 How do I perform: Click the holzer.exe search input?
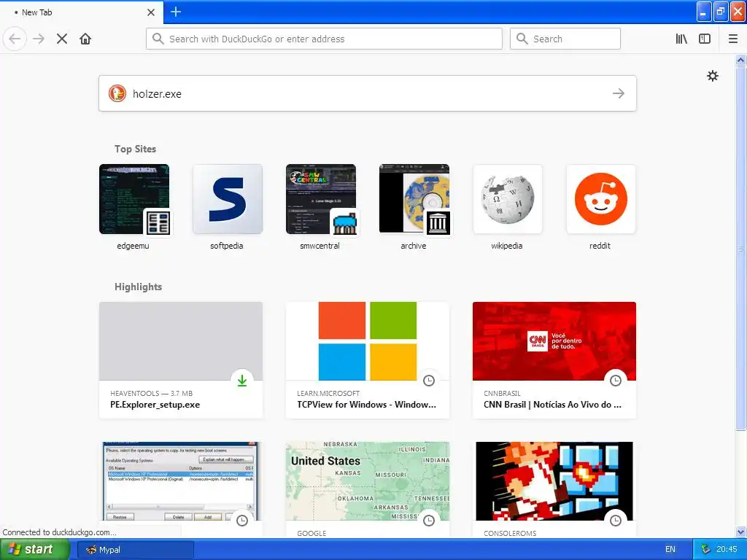[x=368, y=93]
